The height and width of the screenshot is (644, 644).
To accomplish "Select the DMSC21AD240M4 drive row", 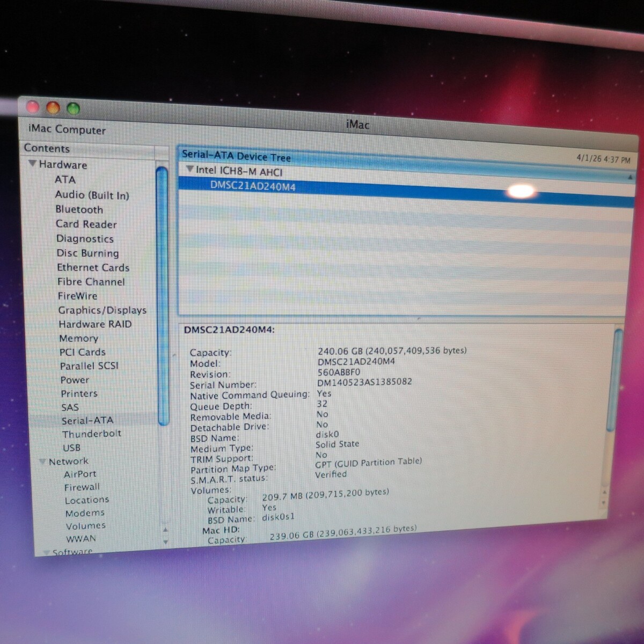I will click(252, 186).
